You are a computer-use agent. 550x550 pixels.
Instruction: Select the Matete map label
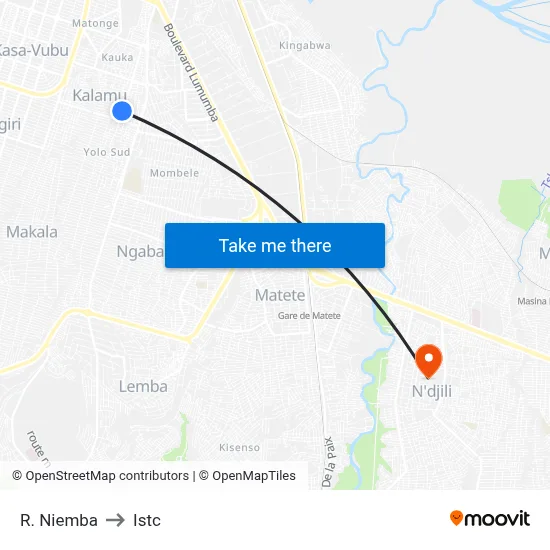click(280, 295)
